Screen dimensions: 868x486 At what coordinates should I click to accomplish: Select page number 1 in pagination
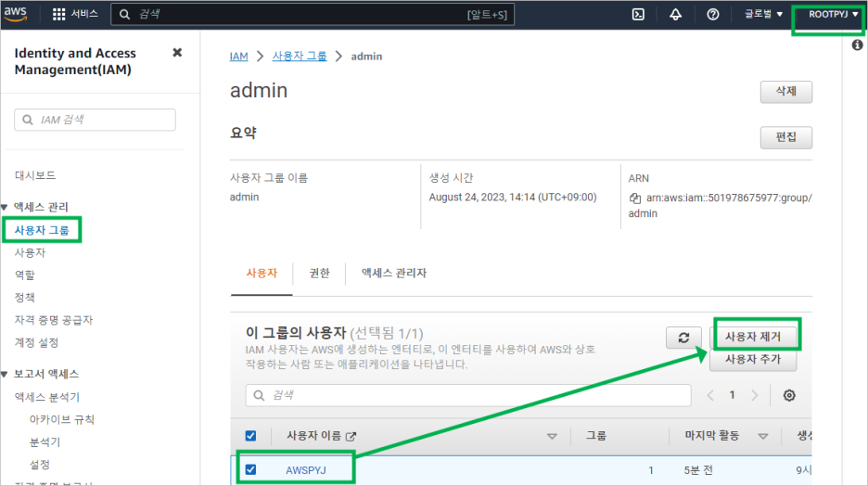click(x=732, y=395)
